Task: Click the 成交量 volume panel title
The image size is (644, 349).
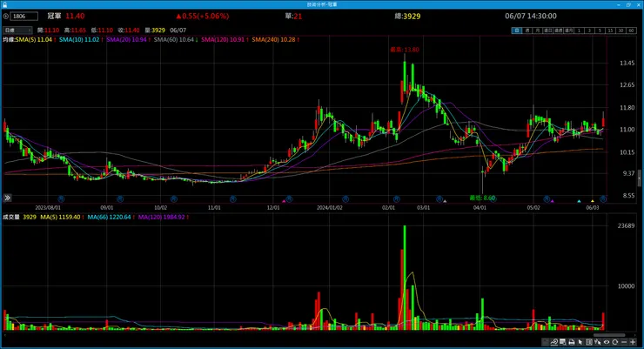Action: 11,218
